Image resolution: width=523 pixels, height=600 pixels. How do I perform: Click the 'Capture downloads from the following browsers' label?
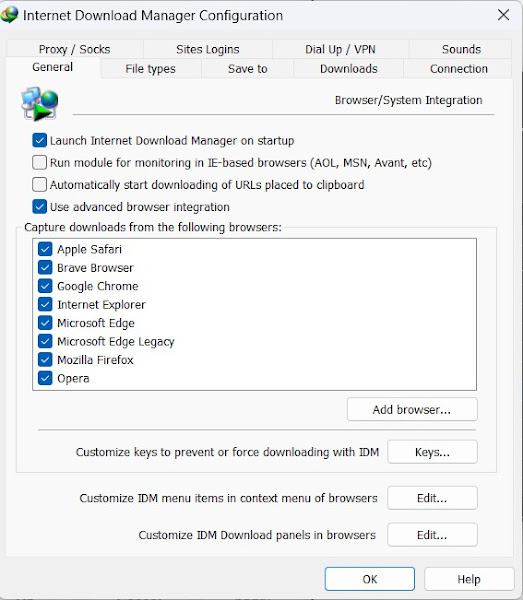coord(153,227)
